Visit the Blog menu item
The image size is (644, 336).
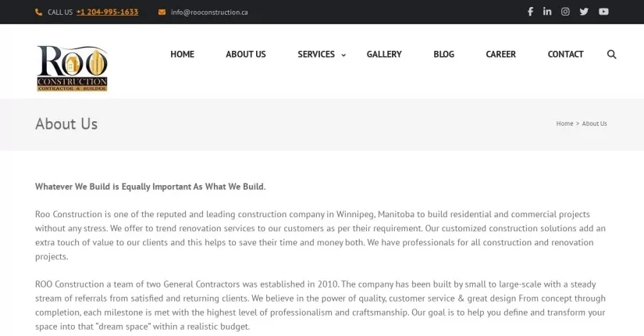[443, 54]
